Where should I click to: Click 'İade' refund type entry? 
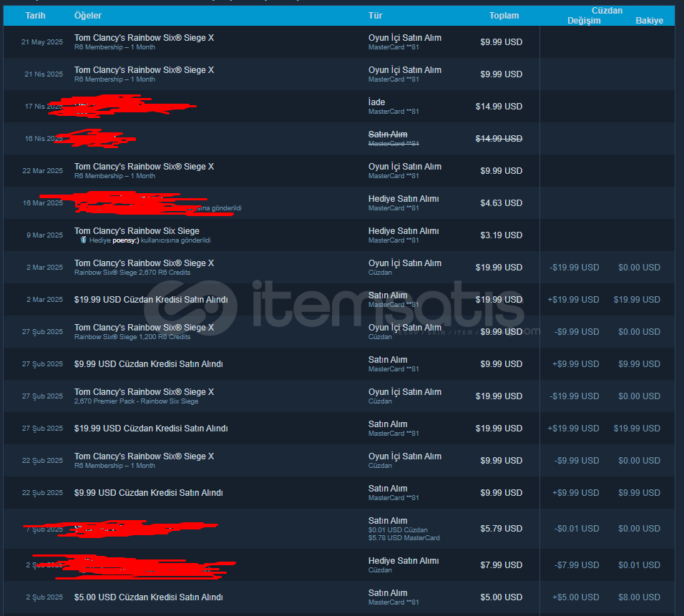[376, 102]
